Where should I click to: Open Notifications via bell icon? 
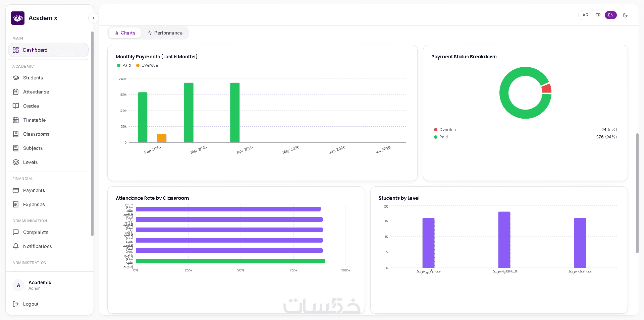point(16,246)
